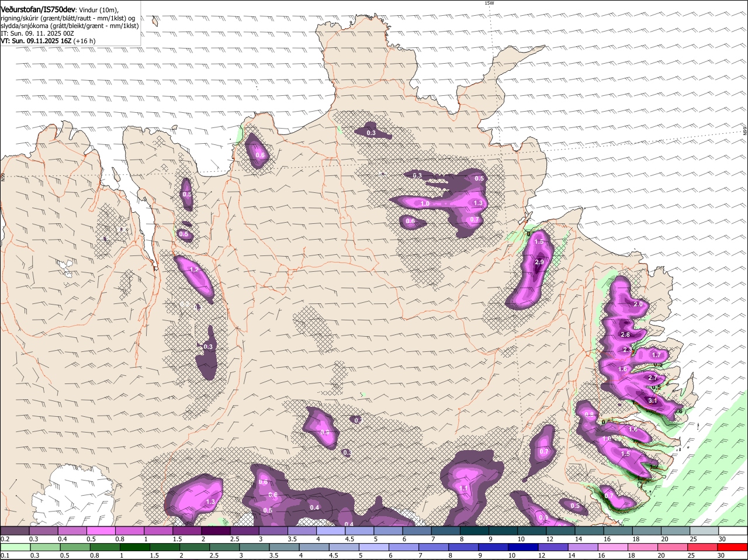Click the dark green swatch between 1 and 1.5 on the rain scale

[134, 547]
